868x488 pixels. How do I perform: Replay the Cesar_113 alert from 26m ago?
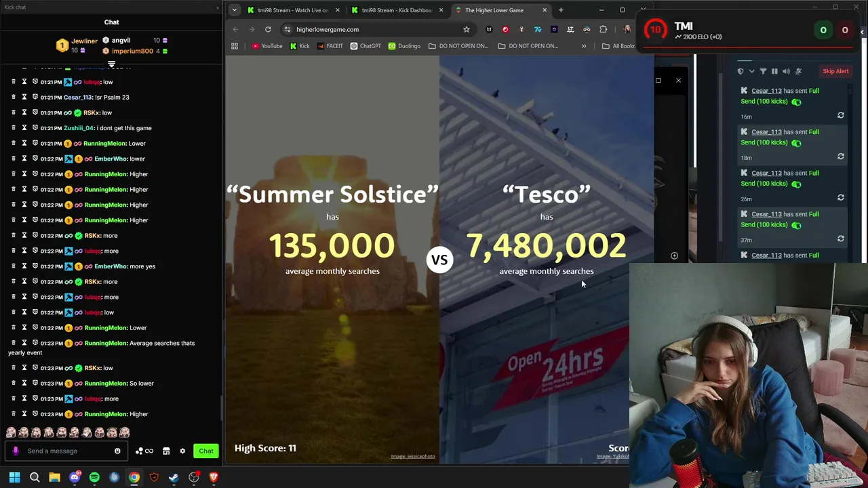coord(841,198)
